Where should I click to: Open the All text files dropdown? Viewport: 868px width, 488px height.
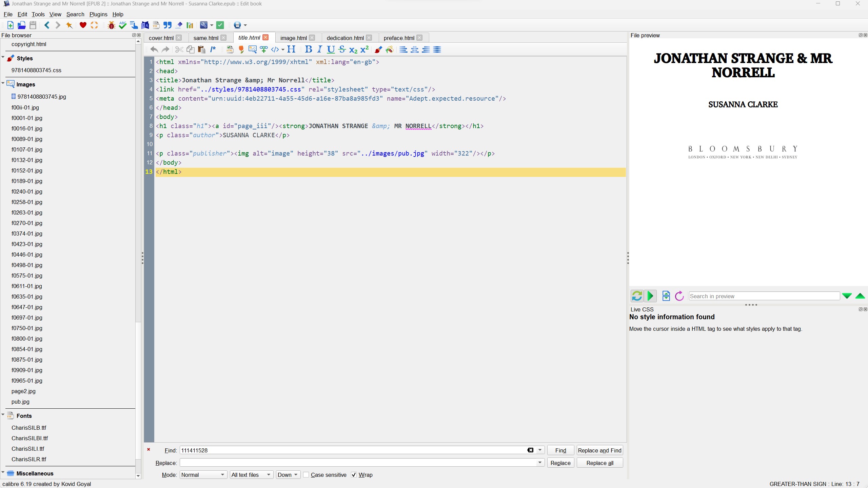pyautogui.click(x=251, y=475)
